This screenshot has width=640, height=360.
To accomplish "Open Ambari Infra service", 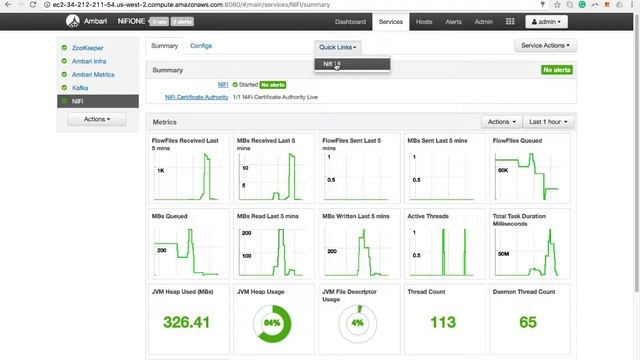I will 89,61.
